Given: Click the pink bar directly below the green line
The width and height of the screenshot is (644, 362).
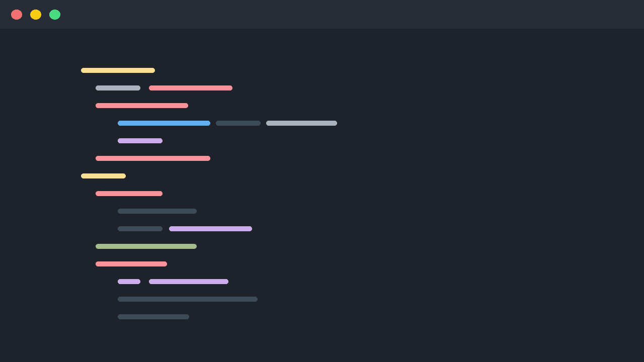Looking at the screenshot, I should (x=131, y=264).
